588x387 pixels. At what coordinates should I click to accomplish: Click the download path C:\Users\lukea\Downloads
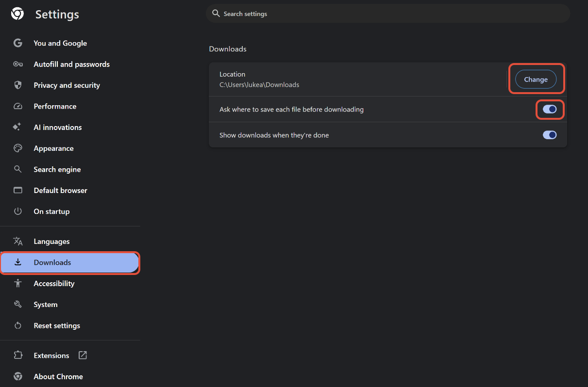point(259,85)
